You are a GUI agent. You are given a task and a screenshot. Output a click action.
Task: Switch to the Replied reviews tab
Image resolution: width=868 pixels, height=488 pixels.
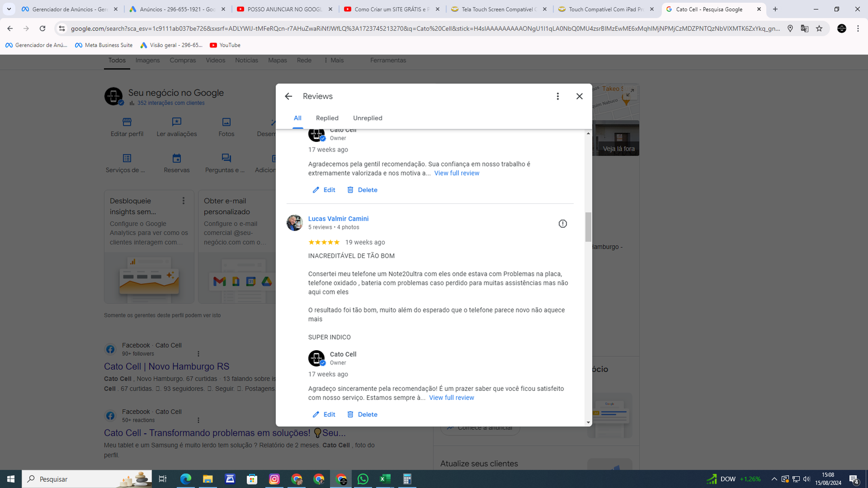[x=327, y=118]
